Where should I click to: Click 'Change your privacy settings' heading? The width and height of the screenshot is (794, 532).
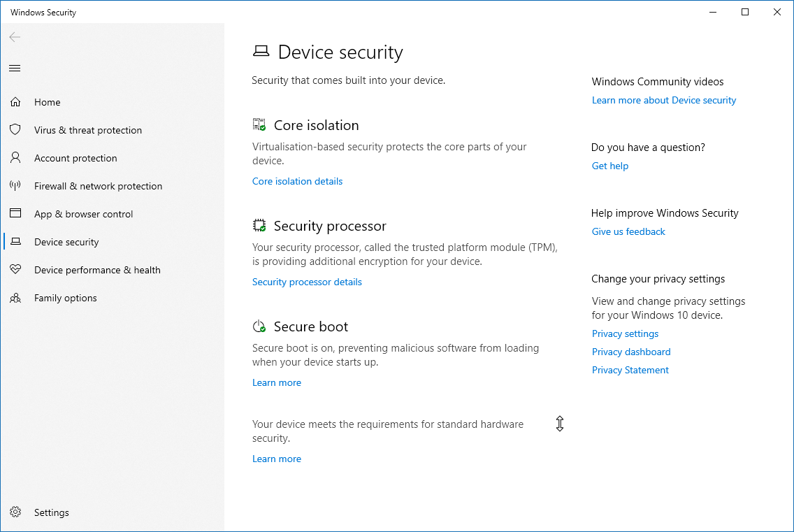(658, 279)
